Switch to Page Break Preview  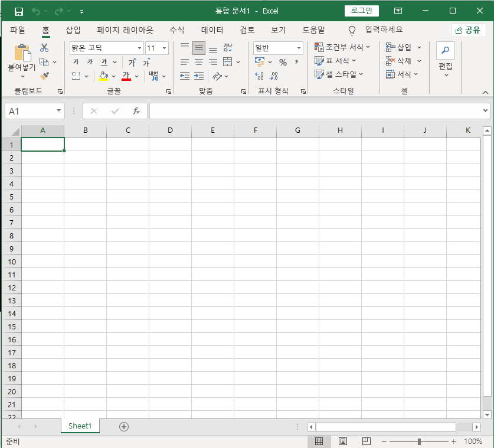(x=366, y=442)
